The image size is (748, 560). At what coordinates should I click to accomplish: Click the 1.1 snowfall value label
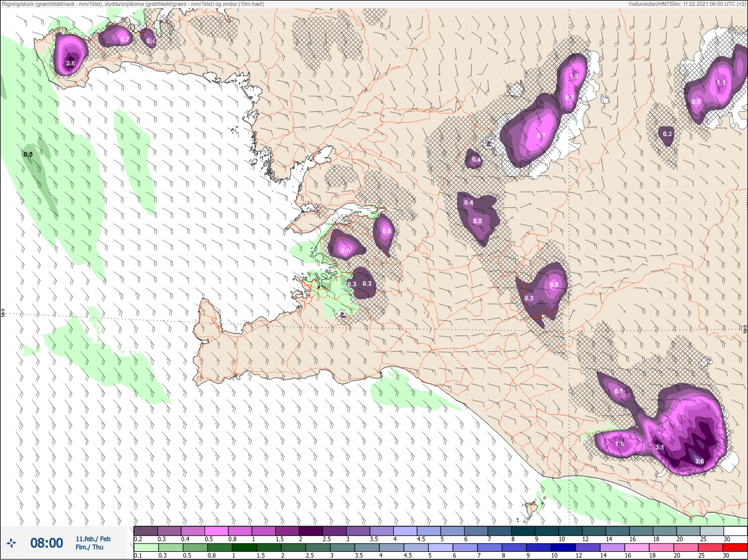tap(721, 82)
